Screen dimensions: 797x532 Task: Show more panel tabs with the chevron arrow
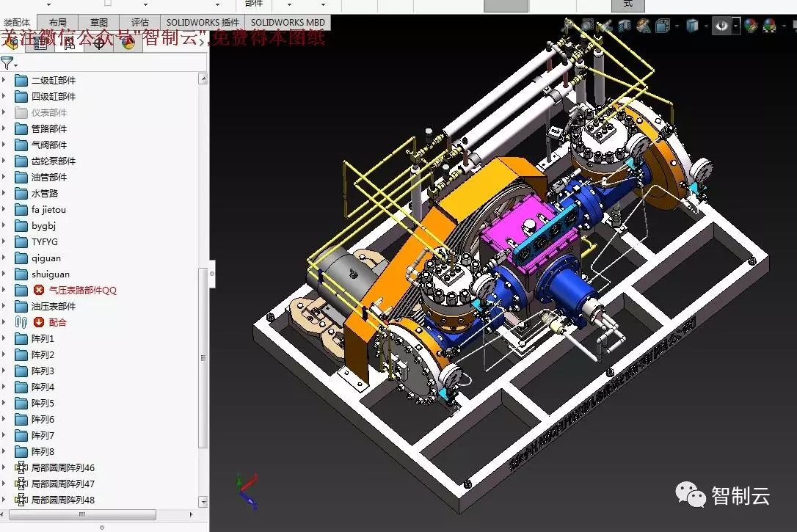tap(202, 44)
